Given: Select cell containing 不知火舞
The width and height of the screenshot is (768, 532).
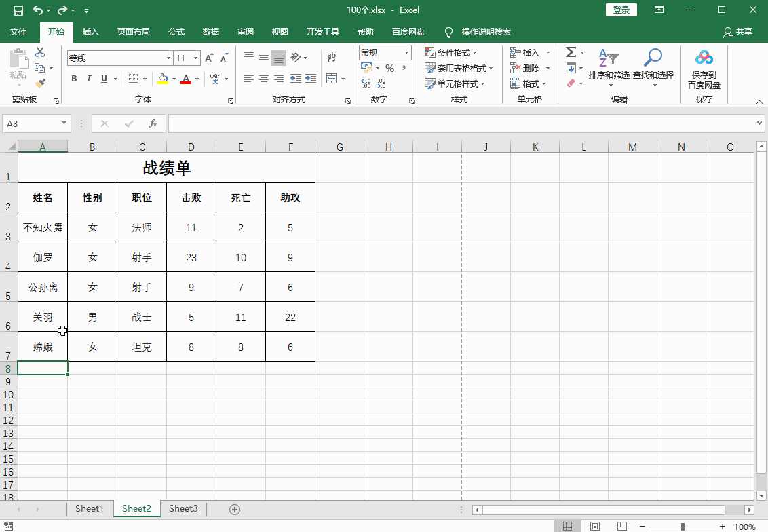Looking at the screenshot, I should point(43,227).
